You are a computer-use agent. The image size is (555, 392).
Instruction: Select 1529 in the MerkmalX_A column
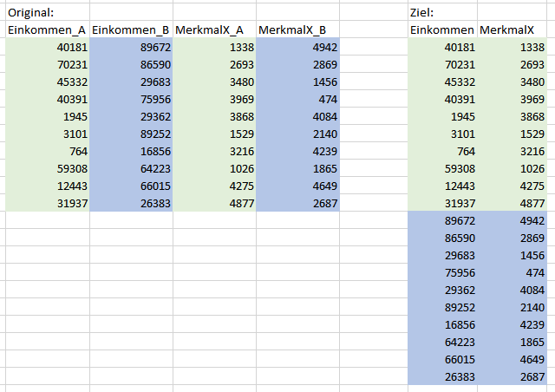pyautogui.click(x=214, y=134)
